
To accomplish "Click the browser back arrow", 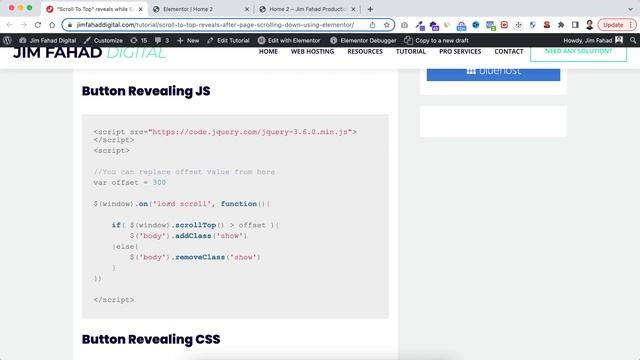I will (9, 25).
